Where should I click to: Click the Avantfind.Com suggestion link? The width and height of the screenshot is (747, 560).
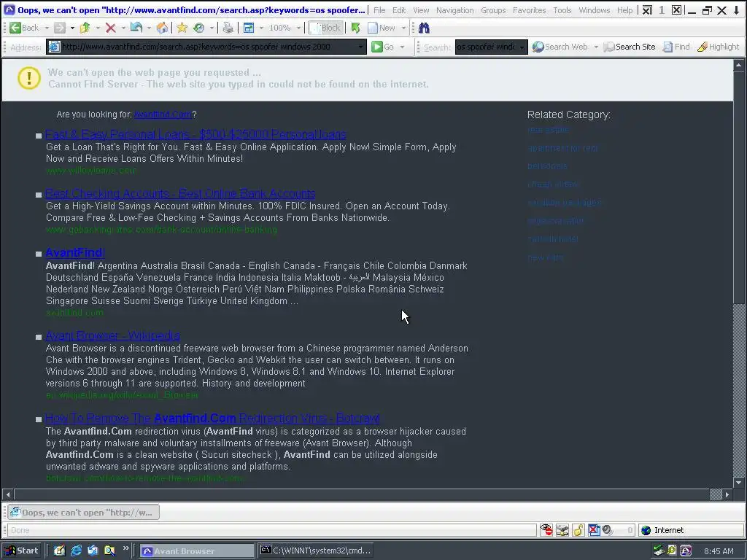point(163,114)
